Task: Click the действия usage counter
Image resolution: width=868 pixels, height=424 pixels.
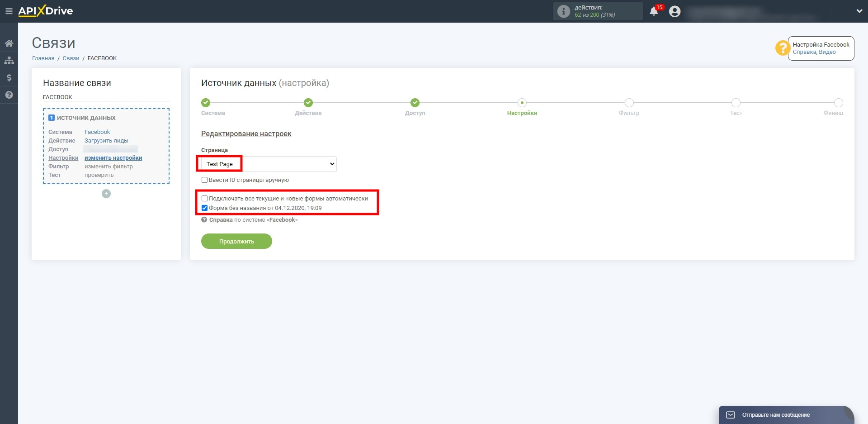Action: 598,11
